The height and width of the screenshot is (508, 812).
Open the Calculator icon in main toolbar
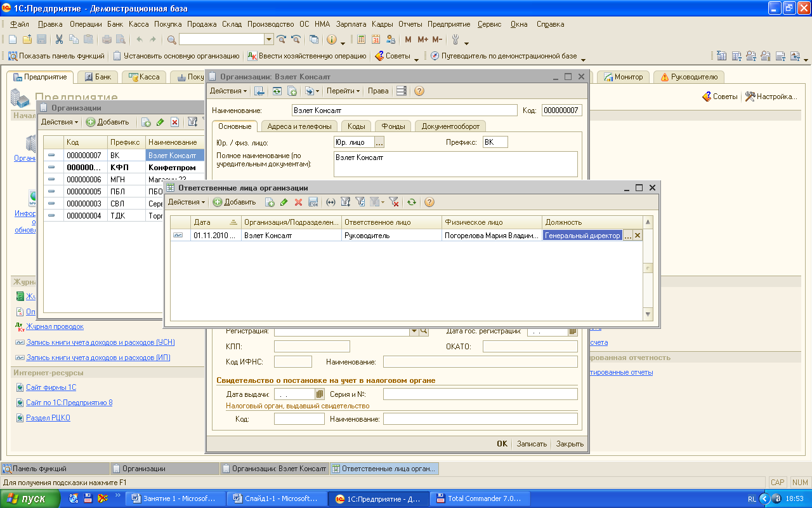click(361, 39)
